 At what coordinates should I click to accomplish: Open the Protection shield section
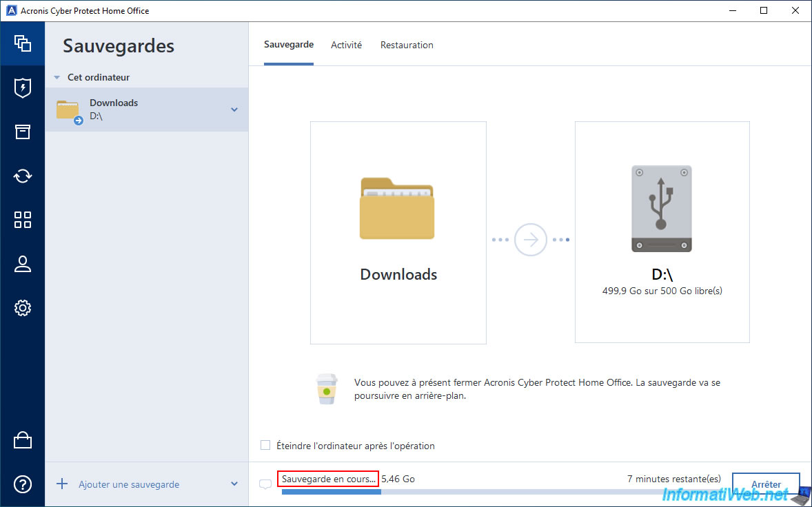pos(22,88)
